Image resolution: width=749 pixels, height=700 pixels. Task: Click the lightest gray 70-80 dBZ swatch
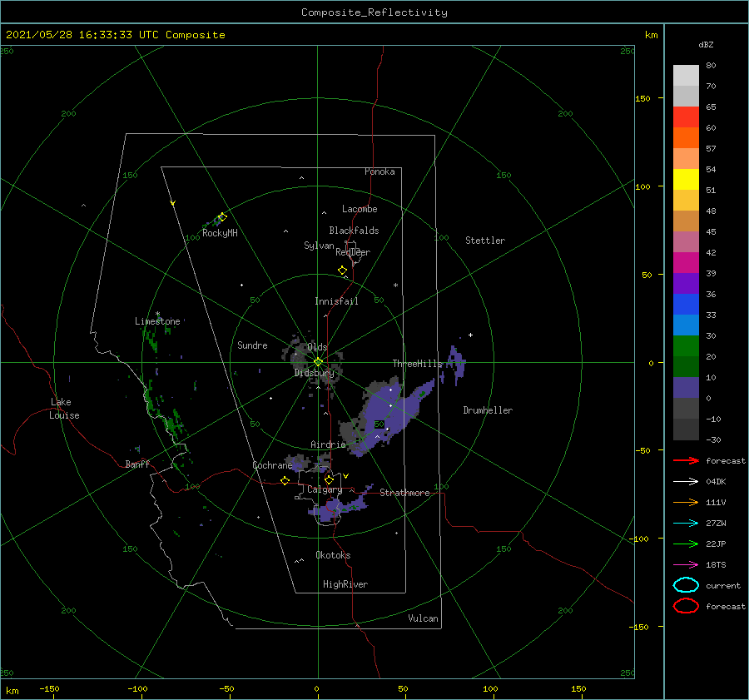click(686, 76)
